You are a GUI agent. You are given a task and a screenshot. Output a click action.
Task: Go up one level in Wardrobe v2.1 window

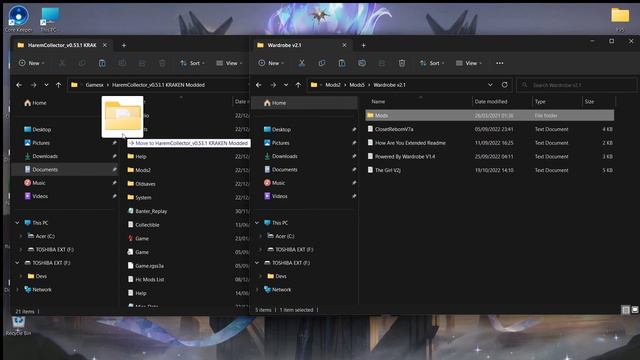(298, 85)
